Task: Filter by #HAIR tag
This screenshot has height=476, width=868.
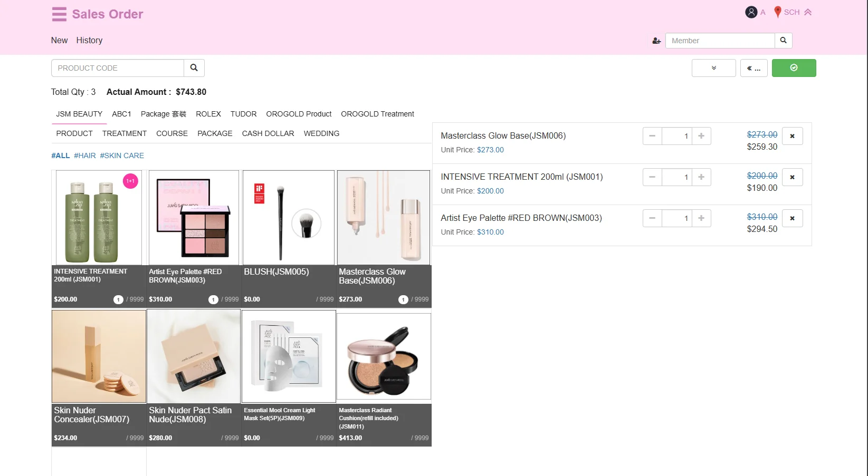Action: 85,156
